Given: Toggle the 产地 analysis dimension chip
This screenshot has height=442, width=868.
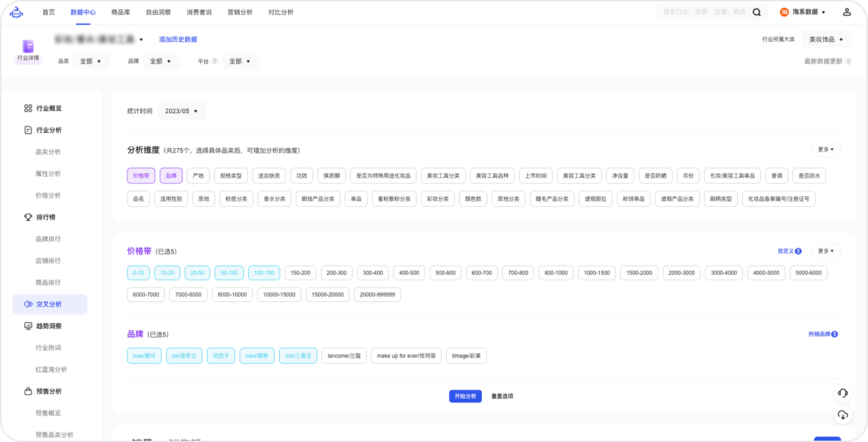Looking at the screenshot, I should [198, 176].
